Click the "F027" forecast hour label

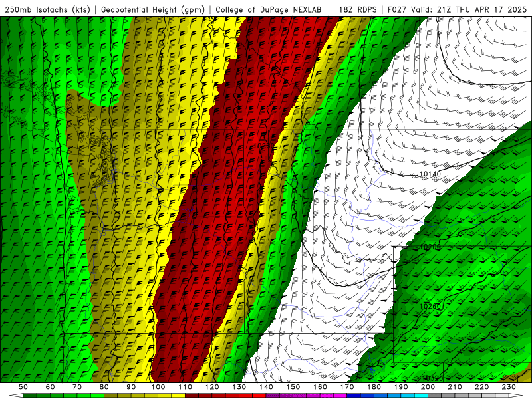(x=398, y=9)
